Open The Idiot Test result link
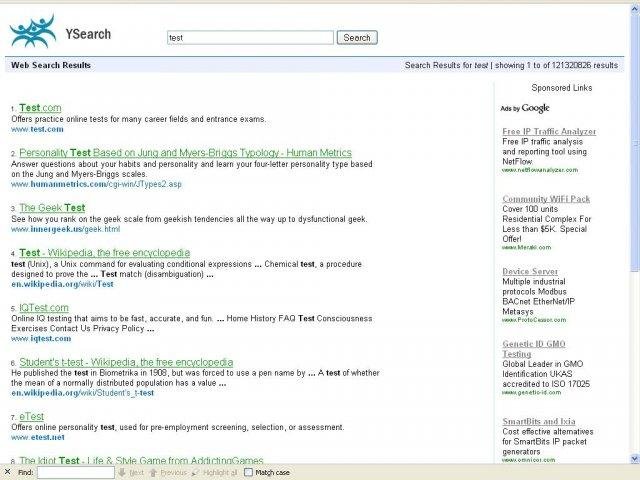This screenshot has width=640, height=480. pyautogui.click(x=141, y=460)
